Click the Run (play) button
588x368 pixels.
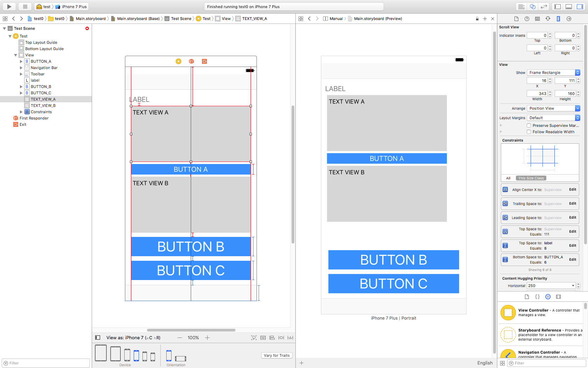(9, 7)
